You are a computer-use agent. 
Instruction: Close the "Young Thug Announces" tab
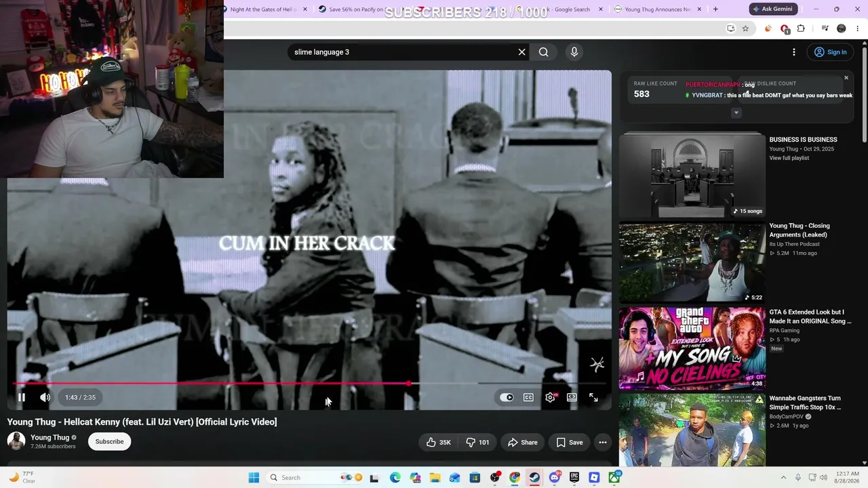tap(701, 9)
